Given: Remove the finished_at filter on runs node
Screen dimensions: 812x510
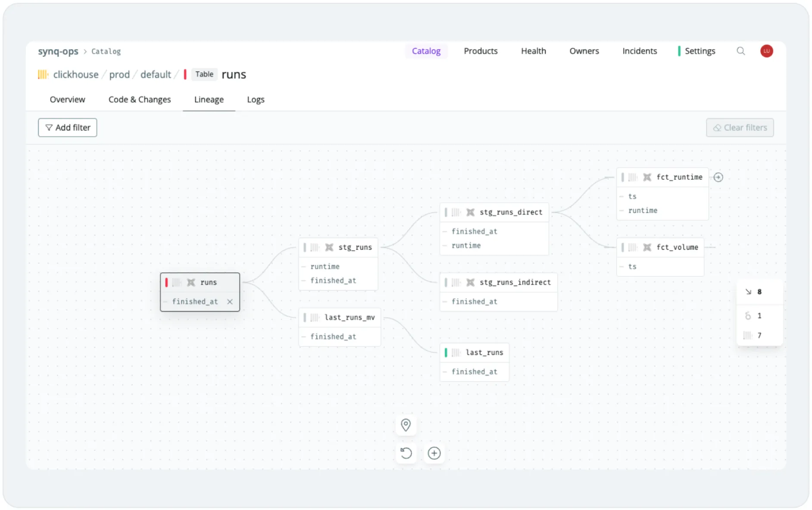Looking at the screenshot, I should pyautogui.click(x=230, y=302).
